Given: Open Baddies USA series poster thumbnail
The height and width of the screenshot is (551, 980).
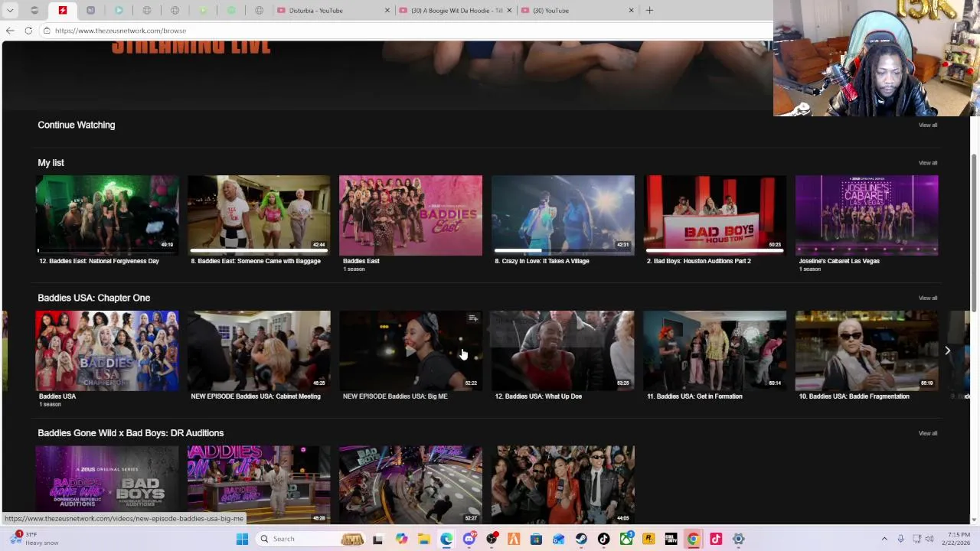Looking at the screenshot, I should (107, 350).
